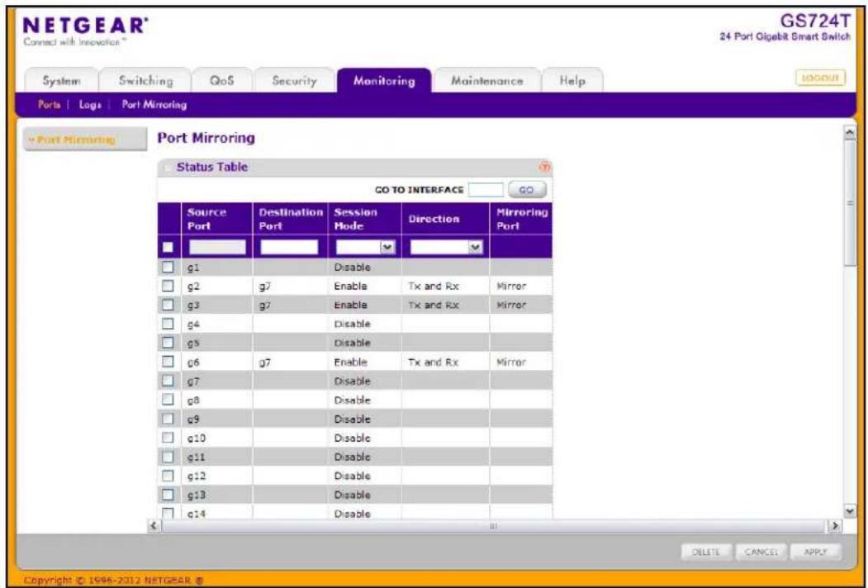Screen dimensions: 868x588
Task: Open the QoS tab
Action: [x=221, y=81]
